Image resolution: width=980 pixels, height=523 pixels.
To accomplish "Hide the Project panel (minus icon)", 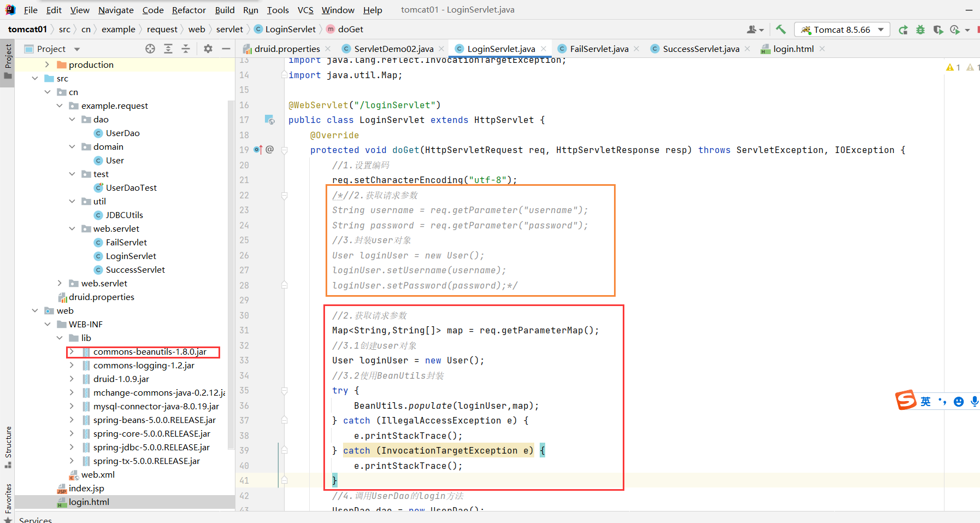I will 226,49.
